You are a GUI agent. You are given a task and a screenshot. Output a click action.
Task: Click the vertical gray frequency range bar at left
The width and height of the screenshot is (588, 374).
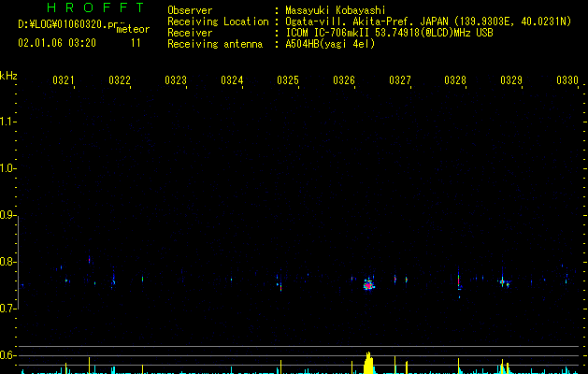pos(19,263)
